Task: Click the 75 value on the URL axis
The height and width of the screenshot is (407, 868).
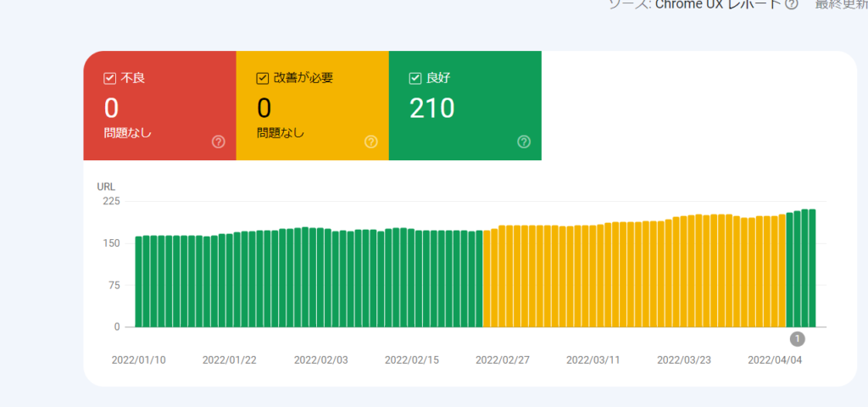Action: pyautogui.click(x=114, y=285)
